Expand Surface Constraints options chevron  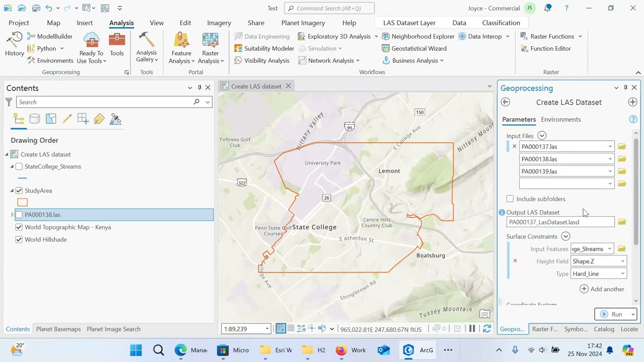coord(566,236)
